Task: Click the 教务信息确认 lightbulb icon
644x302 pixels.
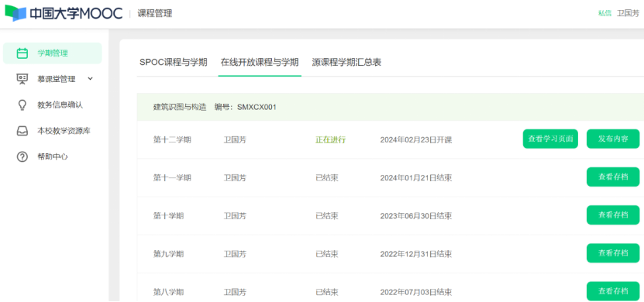Action: (22, 105)
